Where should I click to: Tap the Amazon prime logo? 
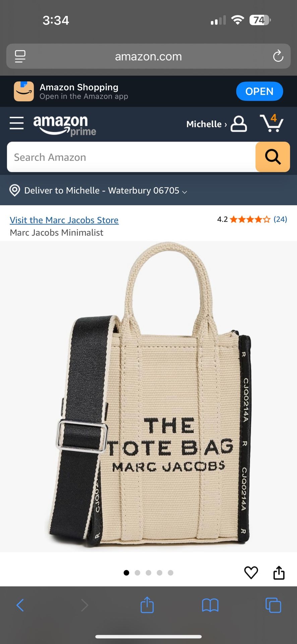[64, 125]
